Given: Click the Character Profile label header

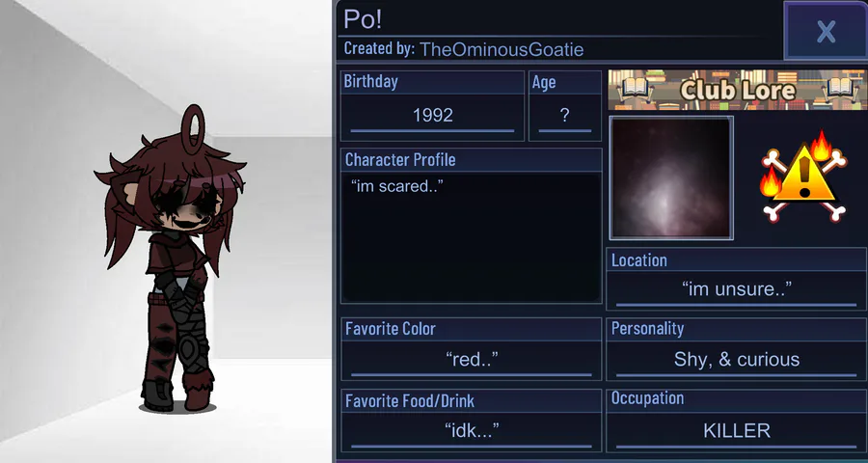Looking at the screenshot, I should pyautogui.click(x=400, y=160).
